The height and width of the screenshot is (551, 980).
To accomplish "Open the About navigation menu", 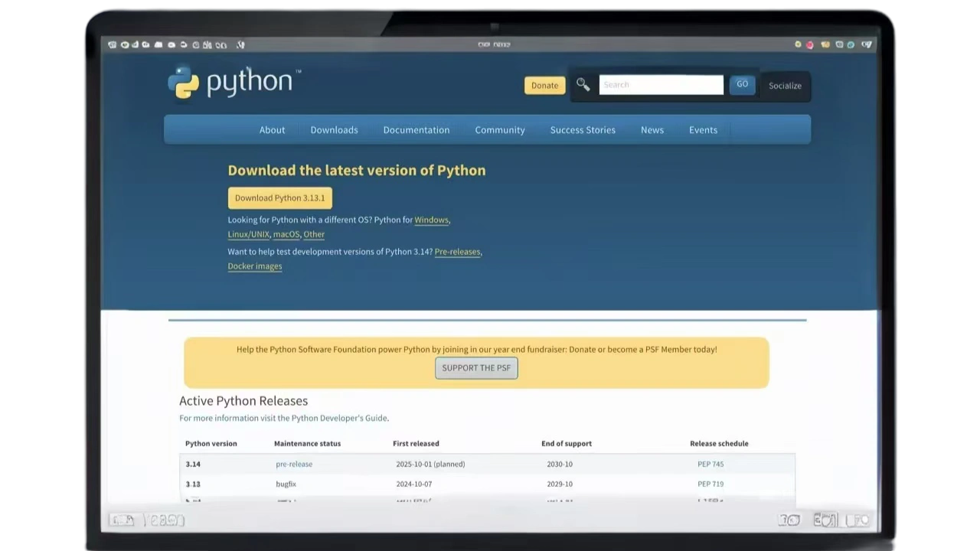I will tap(272, 130).
